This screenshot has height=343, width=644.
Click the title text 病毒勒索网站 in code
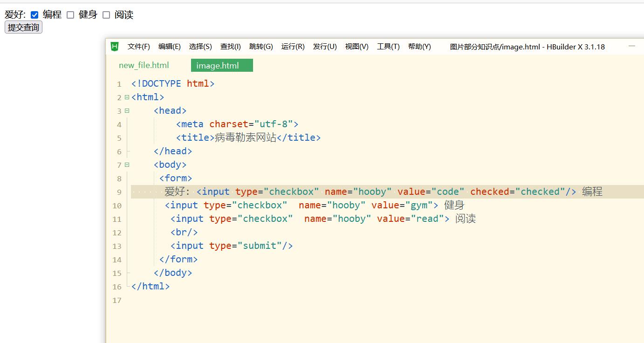[x=246, y=138]
